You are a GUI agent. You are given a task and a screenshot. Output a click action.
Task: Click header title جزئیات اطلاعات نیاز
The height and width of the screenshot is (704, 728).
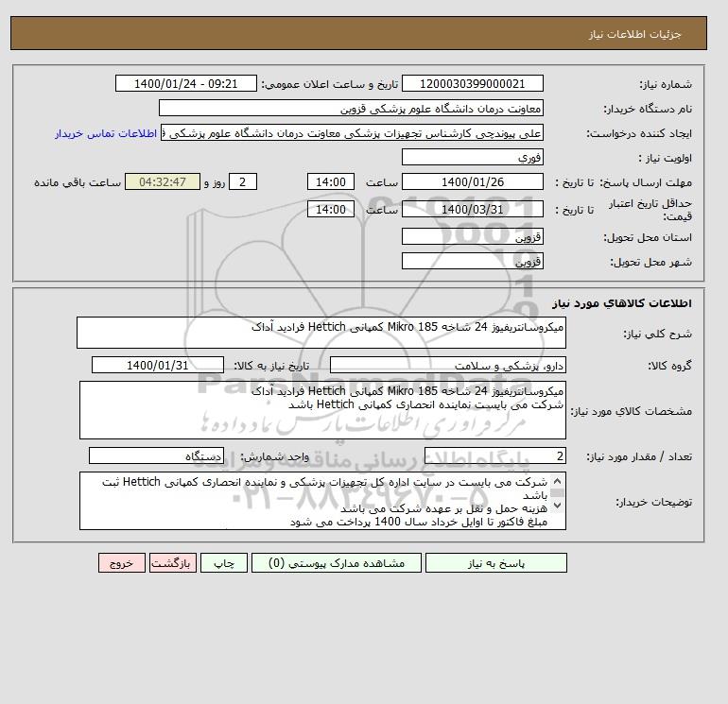[634, 34]
